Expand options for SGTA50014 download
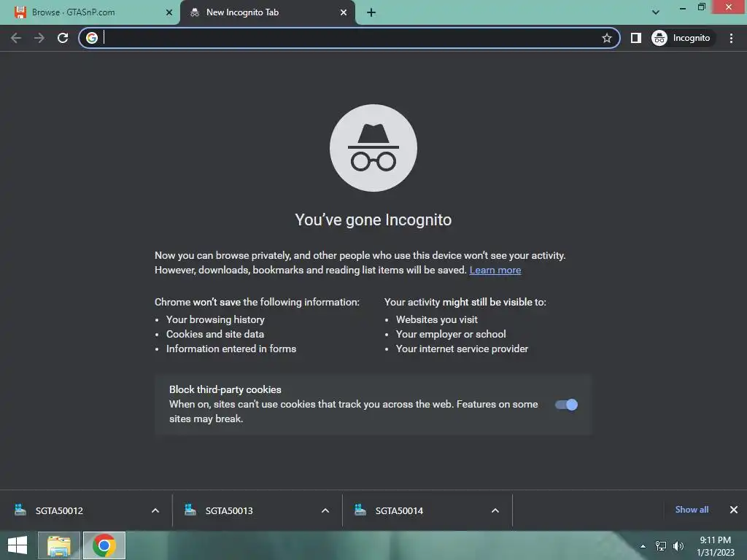747x560 pixels. click(x=495, y=510)
